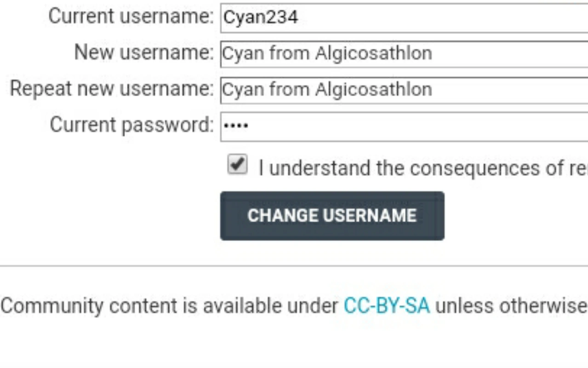This screenshot has height=368, width=588.
Task: Click the 'Repeat new username:' label
Action: [x=112, y=88]
